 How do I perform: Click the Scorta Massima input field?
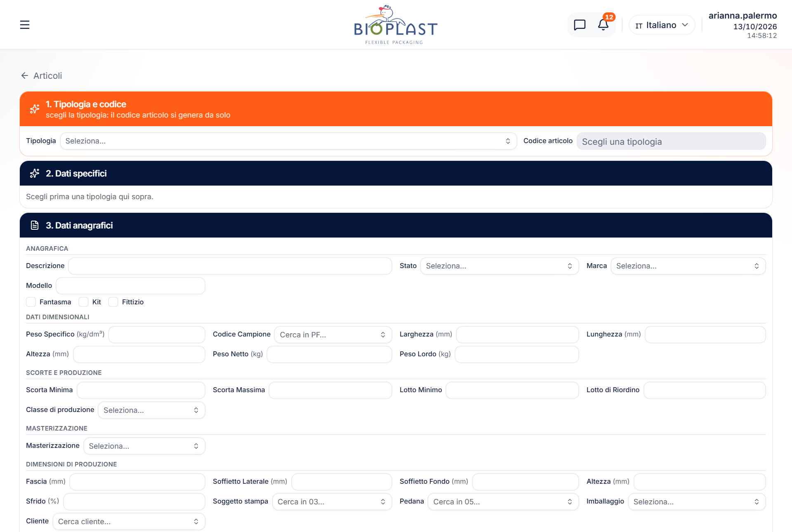coord(330,391)
